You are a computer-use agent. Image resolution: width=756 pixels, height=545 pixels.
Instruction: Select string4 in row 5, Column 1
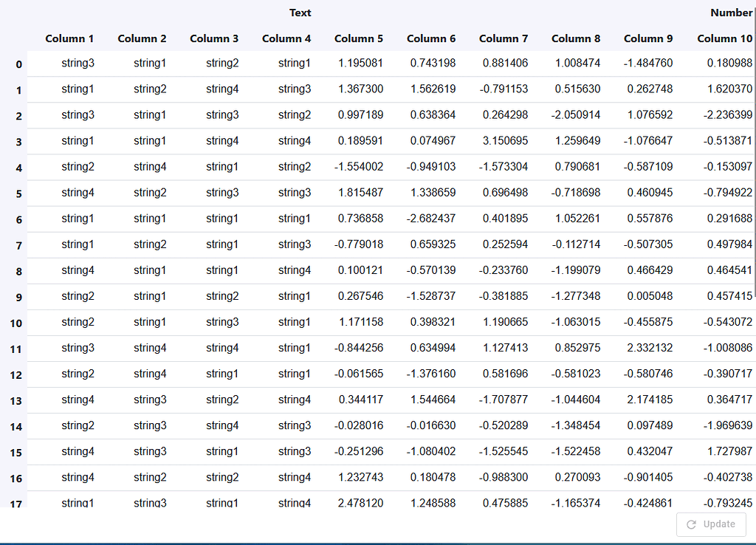pyautogui.click(x=78, y=193)
